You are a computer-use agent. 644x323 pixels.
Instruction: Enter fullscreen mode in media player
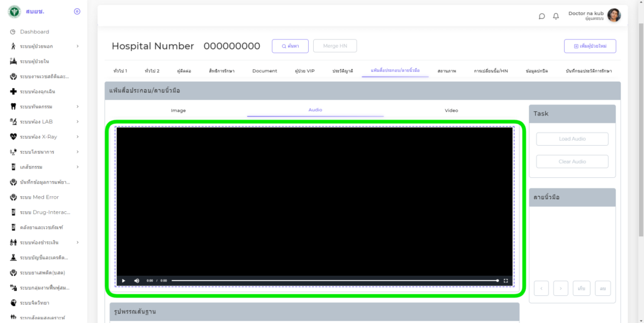[506, 280]
